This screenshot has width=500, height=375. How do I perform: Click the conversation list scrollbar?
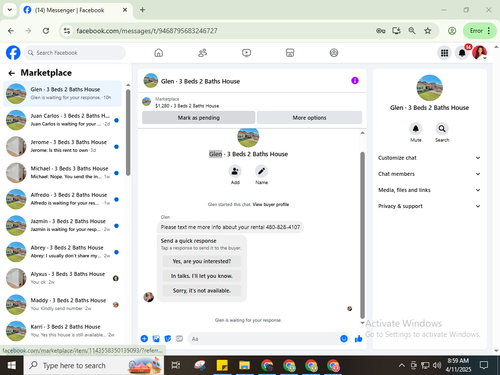[128, 132]
